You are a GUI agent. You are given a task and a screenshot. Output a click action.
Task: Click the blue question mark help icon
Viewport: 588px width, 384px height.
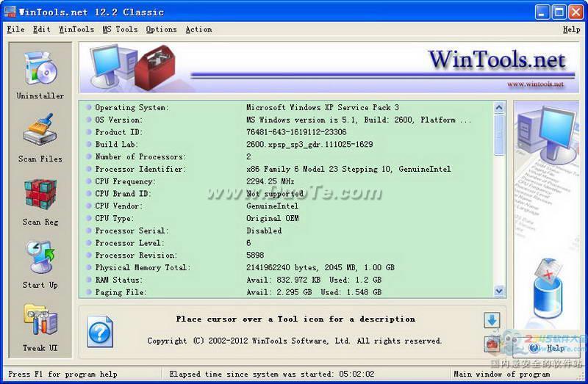coord(100,331)
